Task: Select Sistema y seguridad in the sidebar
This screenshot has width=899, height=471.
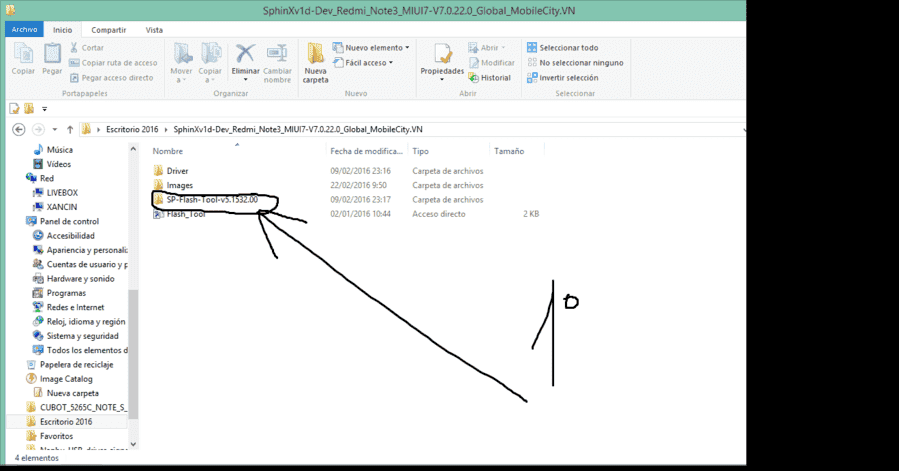Action: coord(76,336)
